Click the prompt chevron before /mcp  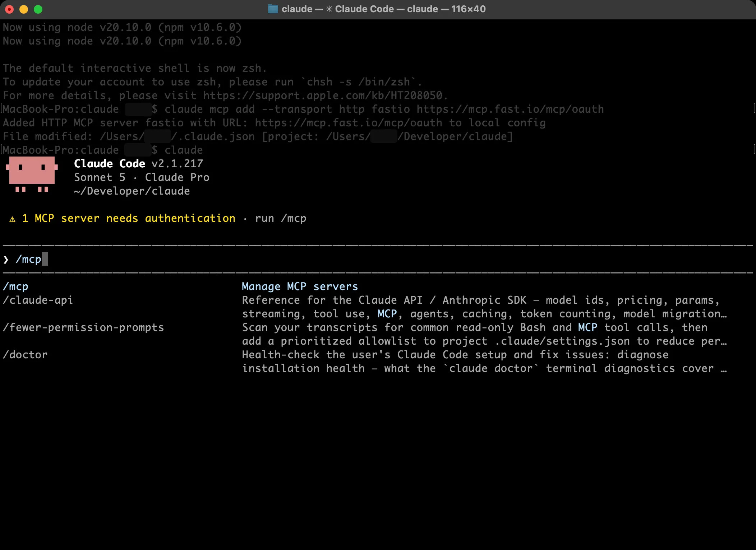pyautogui.click(x=6, y=260)
